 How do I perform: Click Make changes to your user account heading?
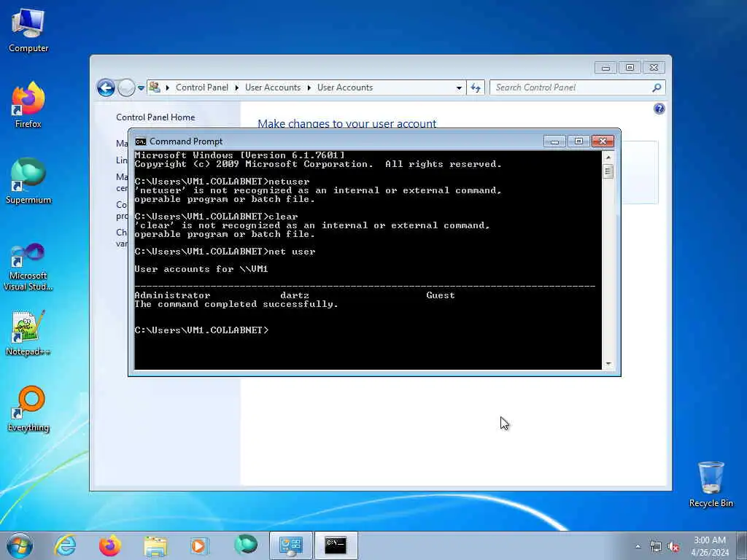pos(347,123)
